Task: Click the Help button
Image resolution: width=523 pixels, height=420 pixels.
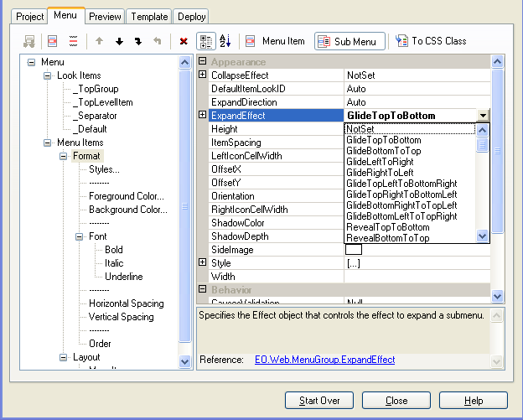Action: tap(474, 401)
